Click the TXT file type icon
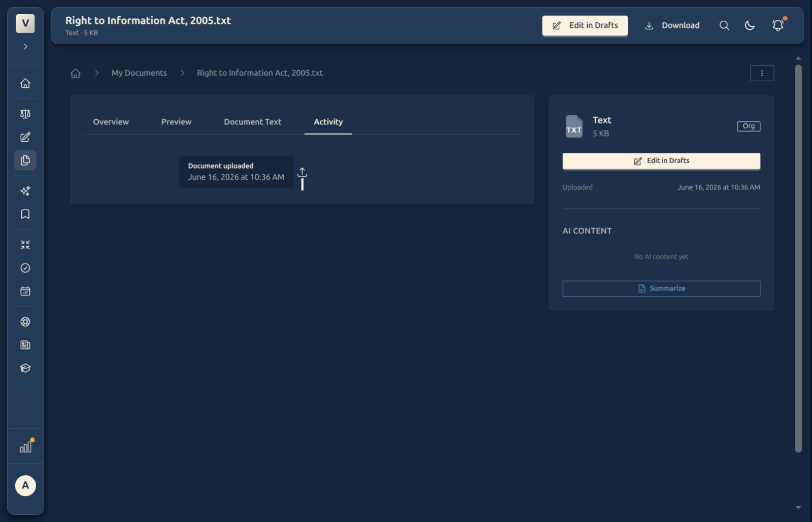This screenshot has width=812, height=522. tap(574, 126)
